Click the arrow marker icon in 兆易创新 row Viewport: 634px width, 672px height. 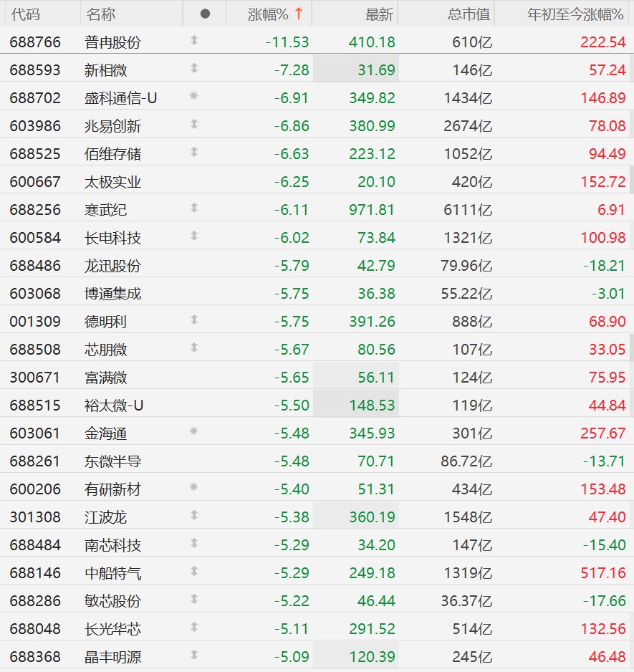193,124
